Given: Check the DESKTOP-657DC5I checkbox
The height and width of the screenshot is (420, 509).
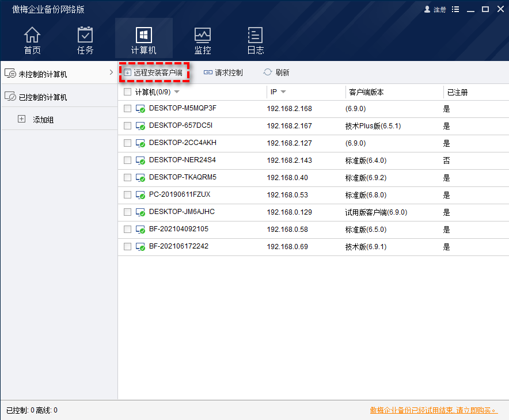Looking at the screenshot, I should tap(128, 125).
